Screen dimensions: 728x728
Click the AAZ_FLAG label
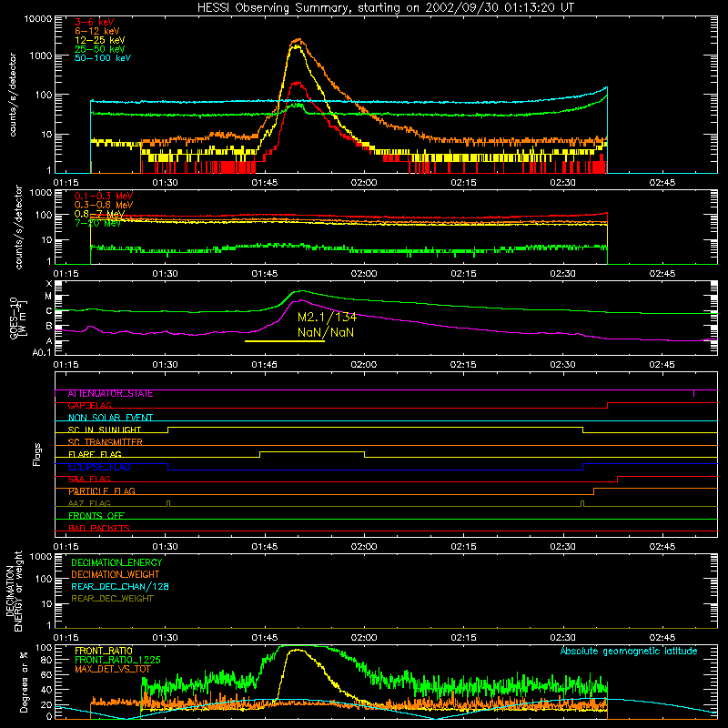pos(89,503)
